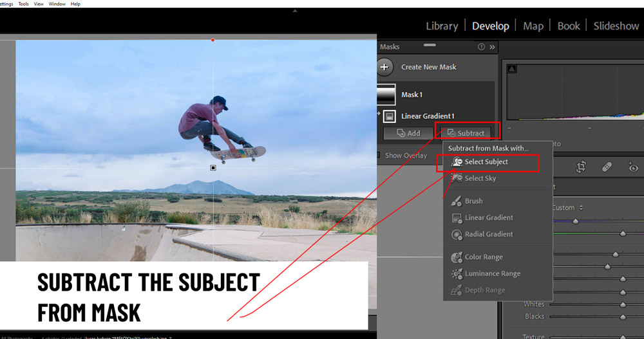Click the Add button under Mask 1

pos(408,133)
